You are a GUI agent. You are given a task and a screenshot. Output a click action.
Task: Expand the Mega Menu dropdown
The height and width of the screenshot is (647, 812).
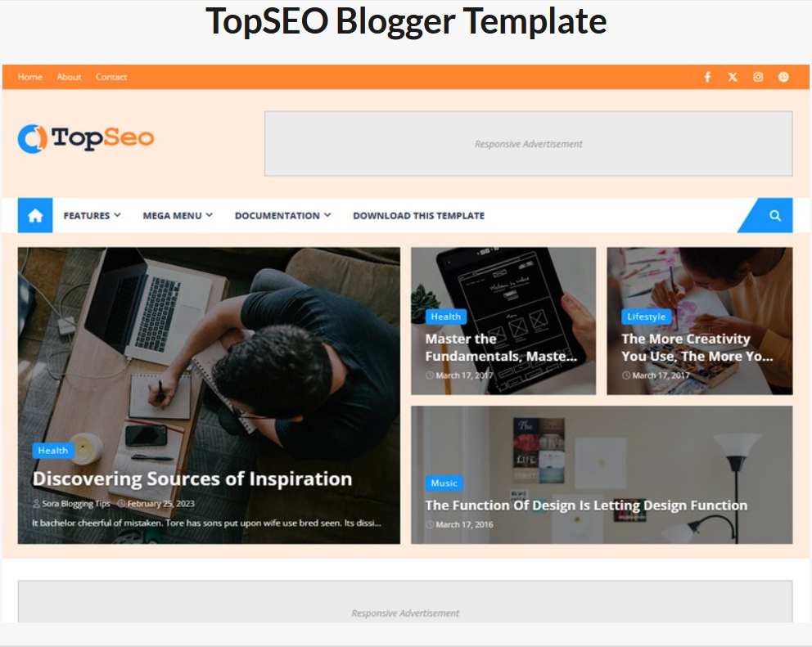[x=178, y=215]
